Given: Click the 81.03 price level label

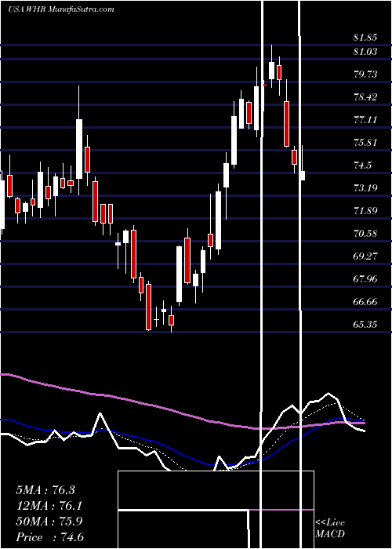Looking at the screenshot, I should coord(365,52).
